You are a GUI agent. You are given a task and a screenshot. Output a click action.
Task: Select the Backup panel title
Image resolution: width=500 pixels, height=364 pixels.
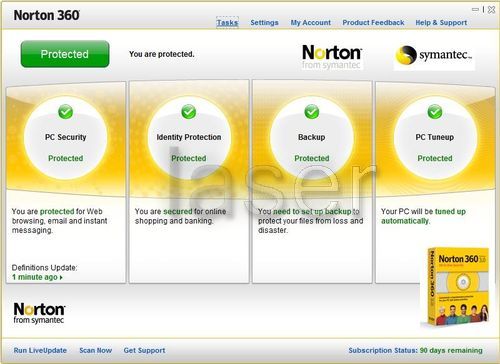312,137
